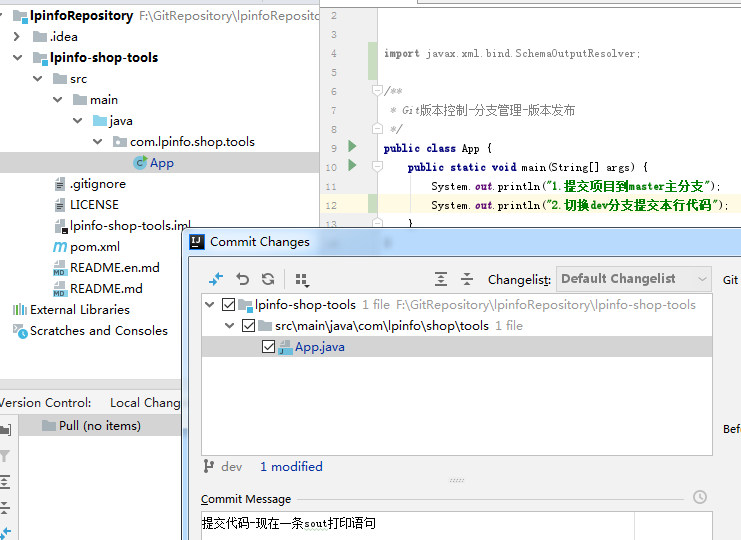The width and height of the screenshot is (741, 540).
Task: Click the Rollback icon in commit toolbar
Action: pos(242,279)
